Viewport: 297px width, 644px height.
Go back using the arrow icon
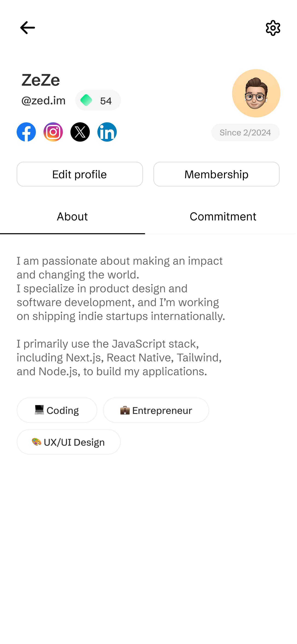pos(27,28)
